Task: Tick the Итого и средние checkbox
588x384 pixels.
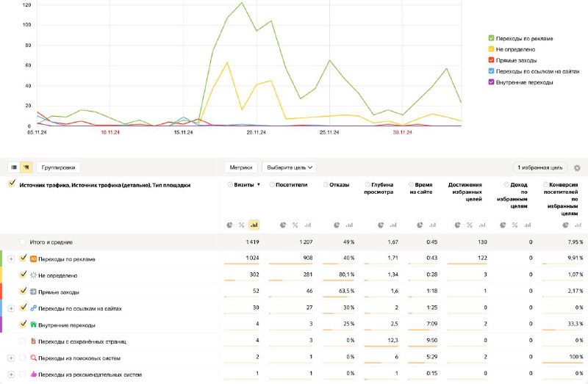Action: pos(23,242)
